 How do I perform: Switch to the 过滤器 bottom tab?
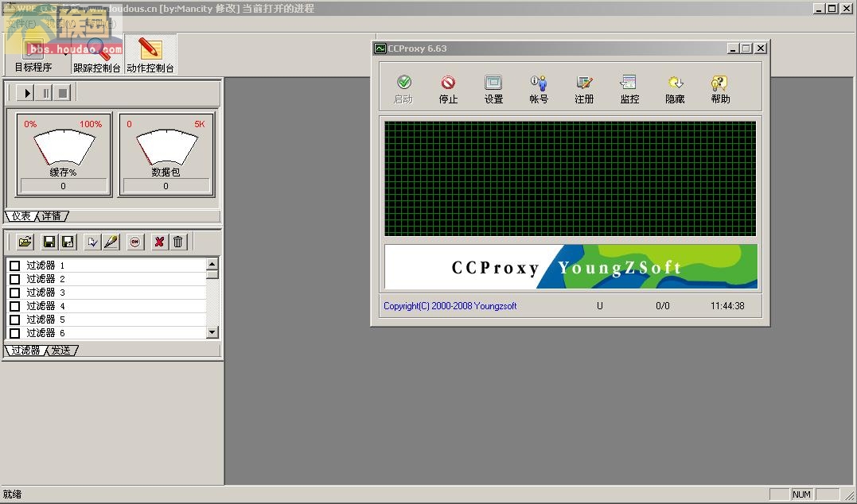[25, 351]
